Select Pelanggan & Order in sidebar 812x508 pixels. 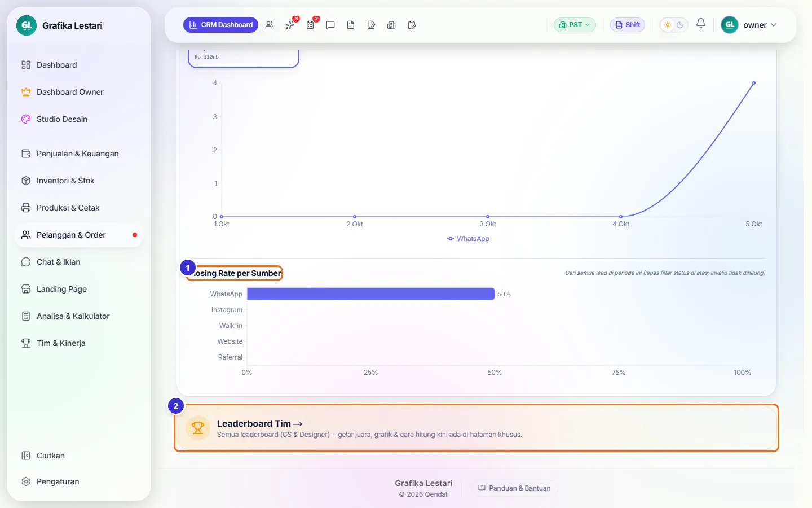pyautogui.click(x=79, y=235)
